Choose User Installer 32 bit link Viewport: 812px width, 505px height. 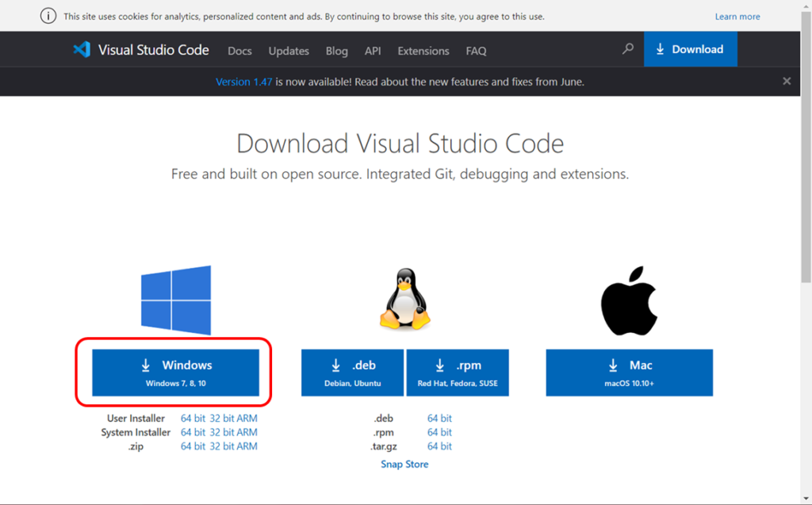(x=222, y=418)
